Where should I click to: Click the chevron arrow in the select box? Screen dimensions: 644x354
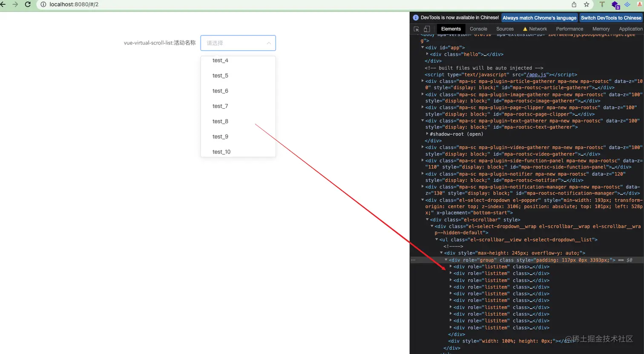[269, 43]
